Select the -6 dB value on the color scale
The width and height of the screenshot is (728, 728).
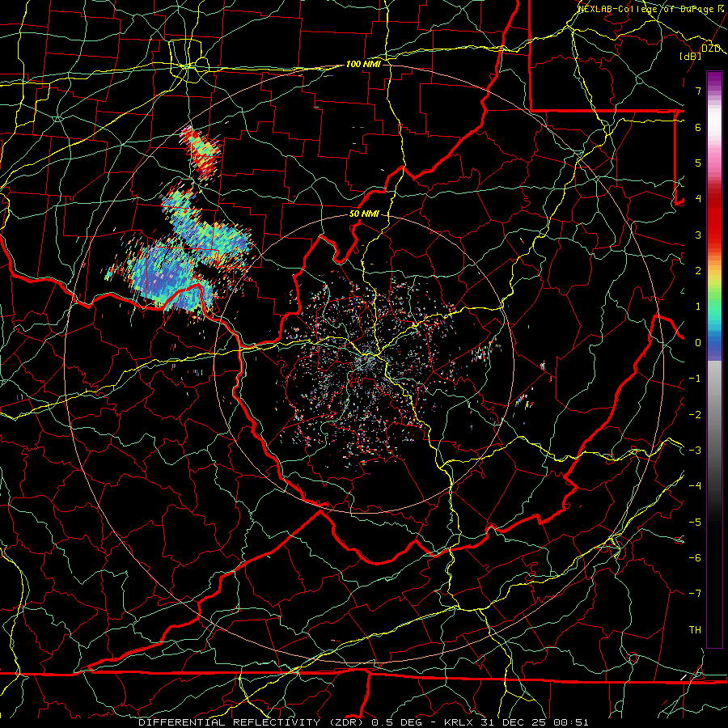695,558
